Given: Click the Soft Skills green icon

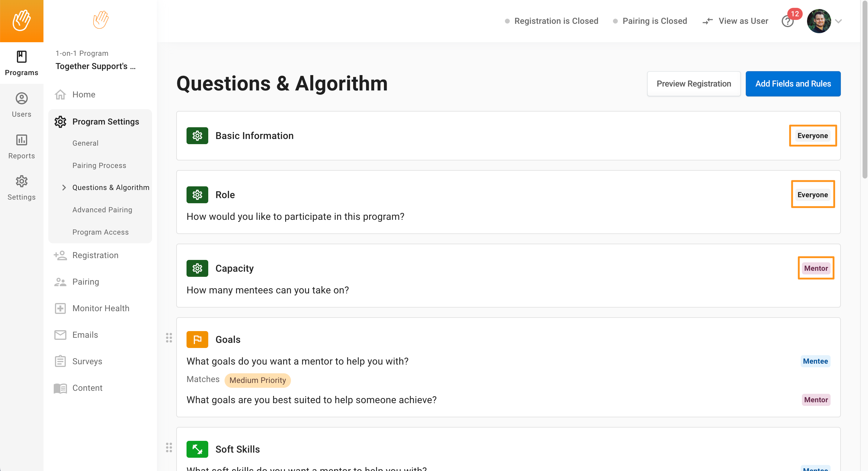Looking at the screenshot, I should 197,449.
